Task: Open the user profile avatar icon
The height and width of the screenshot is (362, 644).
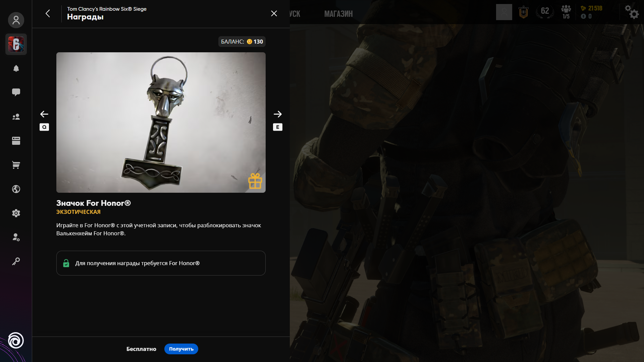Action: [x=16, y=20]
